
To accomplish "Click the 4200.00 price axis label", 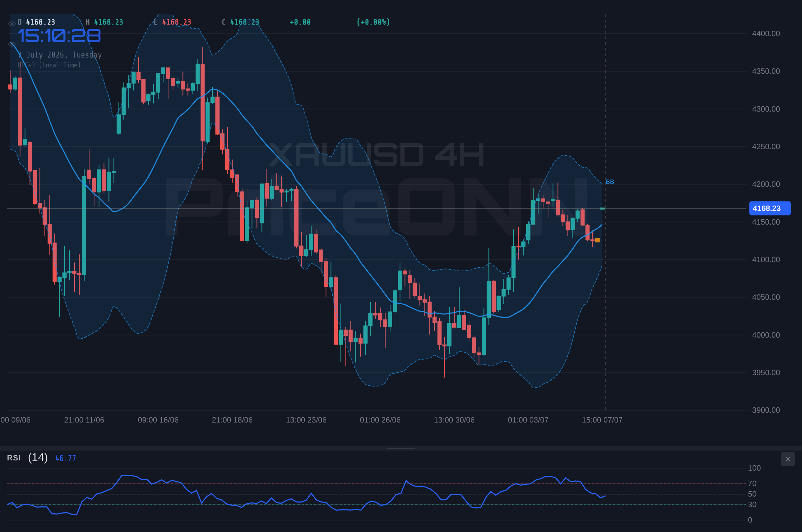I will click(x=766, y=184).
